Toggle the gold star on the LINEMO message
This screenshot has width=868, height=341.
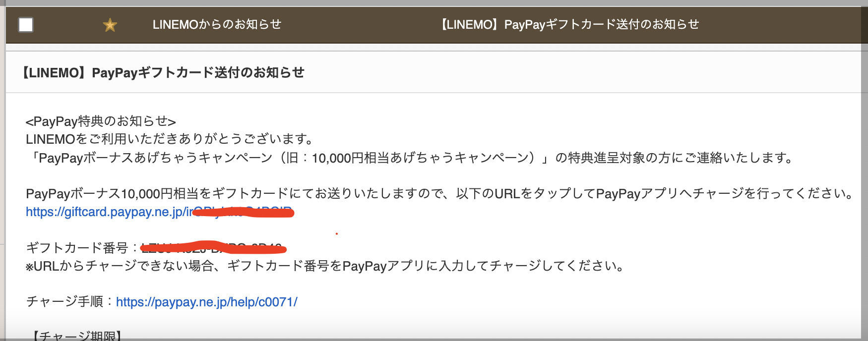pos(110,25)
